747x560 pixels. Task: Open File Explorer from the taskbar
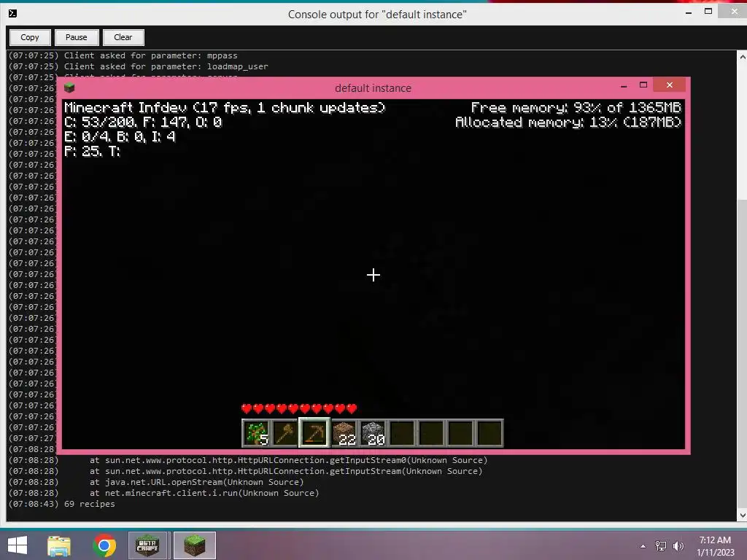point(59,545)
